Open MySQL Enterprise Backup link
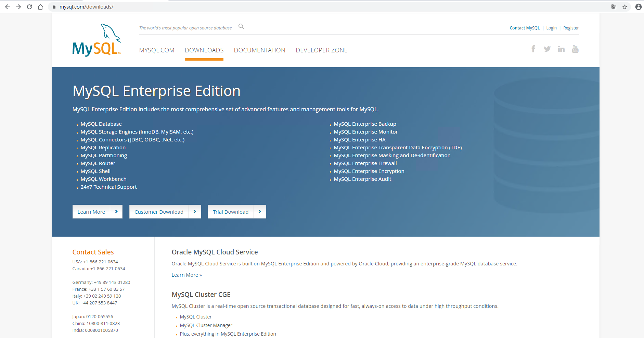 (x=365, y=124)
